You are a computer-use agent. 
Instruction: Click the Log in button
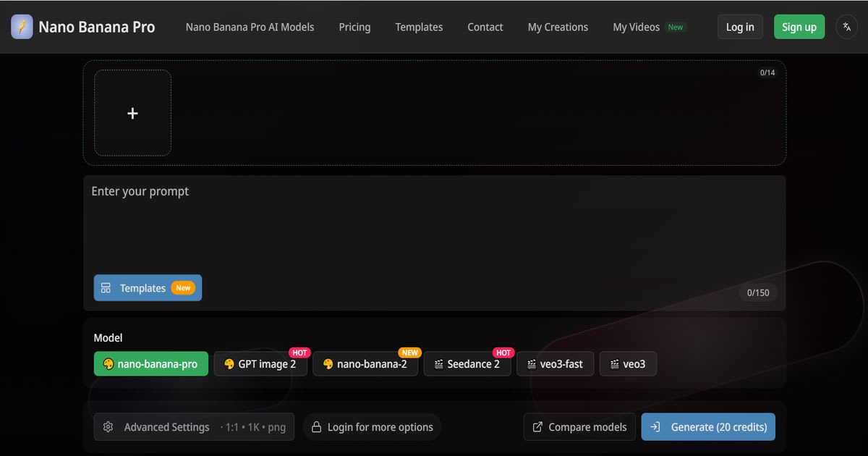coord(740,27)
